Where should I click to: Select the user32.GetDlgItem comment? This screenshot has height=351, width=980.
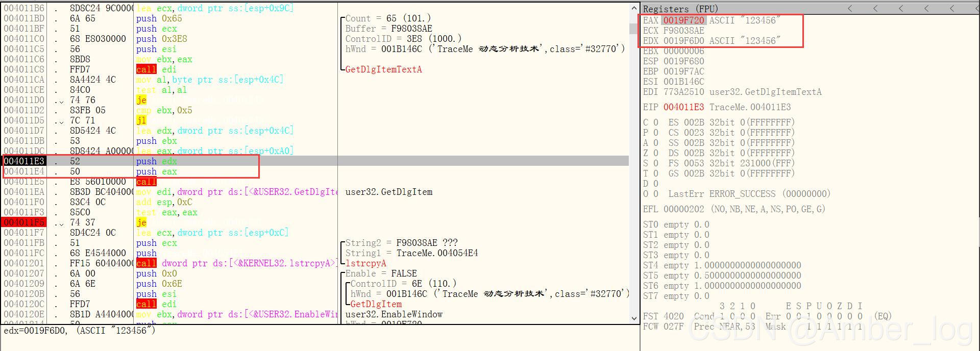point(388,192)
